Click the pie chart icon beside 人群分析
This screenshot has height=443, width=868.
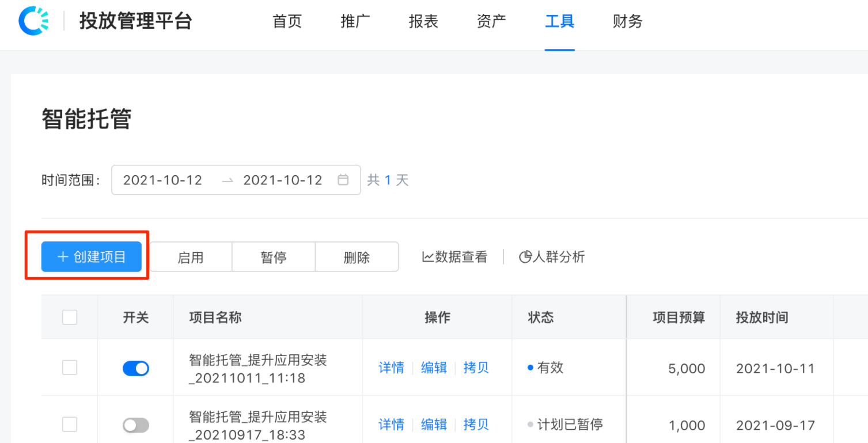[x=525, y=257]
